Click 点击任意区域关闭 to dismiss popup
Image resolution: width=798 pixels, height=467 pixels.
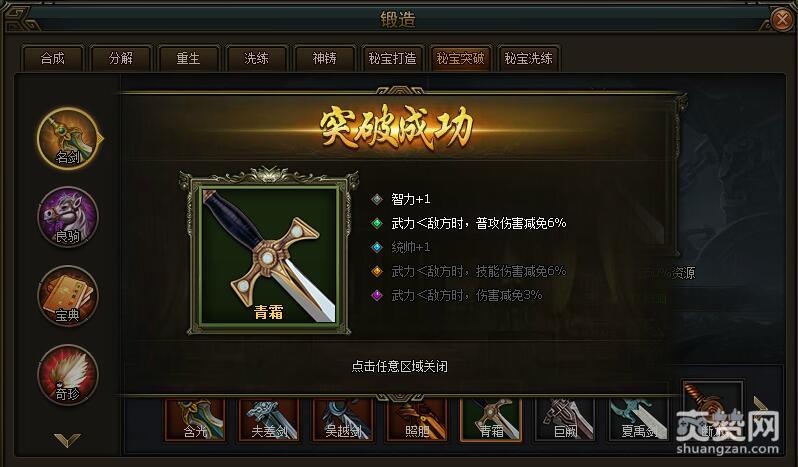(400, 366)
